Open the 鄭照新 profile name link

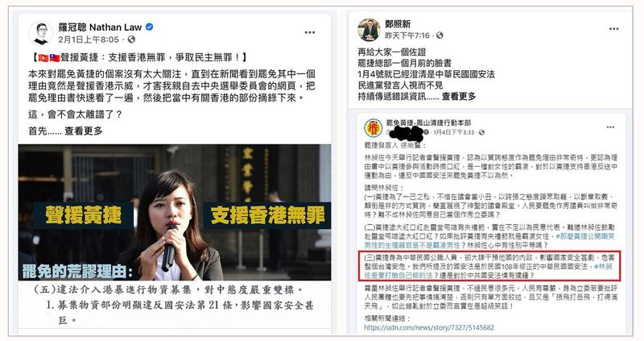click(398, 24)
